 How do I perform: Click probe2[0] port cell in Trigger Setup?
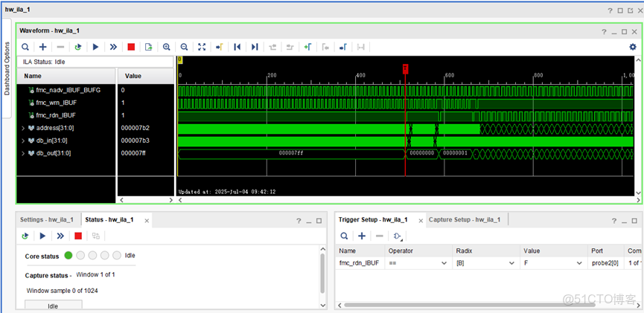[x=605, y=263]
